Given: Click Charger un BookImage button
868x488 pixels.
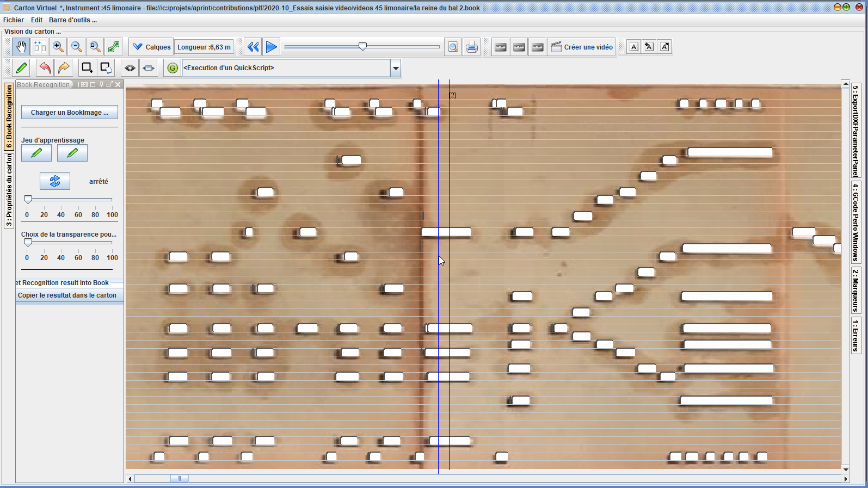Looking at the screenshot, I should [x=70, y=112].
